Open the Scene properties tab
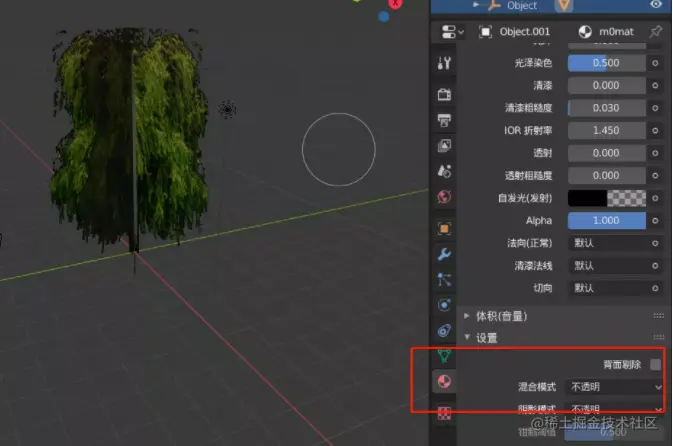Image resolution: width=673 pixels, height=446 pixels. [444, 171]
